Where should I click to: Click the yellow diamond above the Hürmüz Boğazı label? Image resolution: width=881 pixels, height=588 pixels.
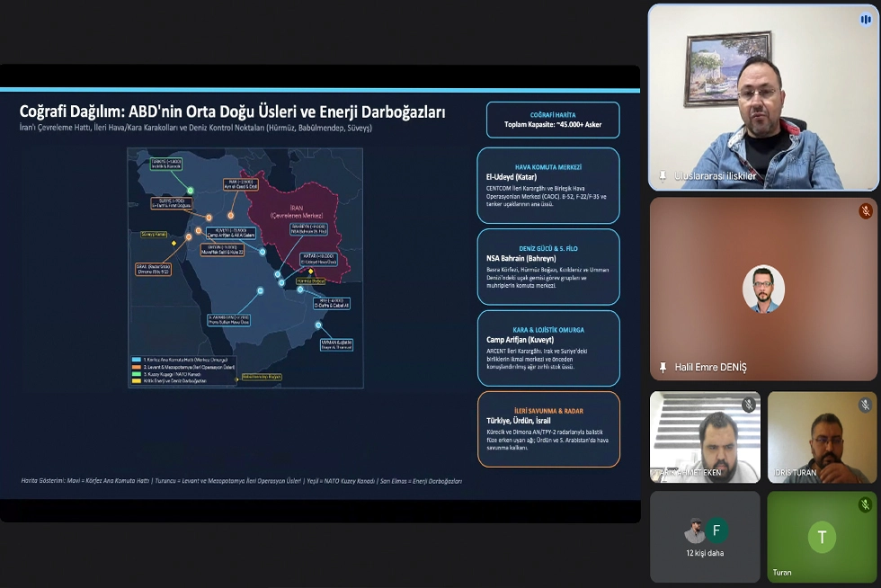point(311,272)
